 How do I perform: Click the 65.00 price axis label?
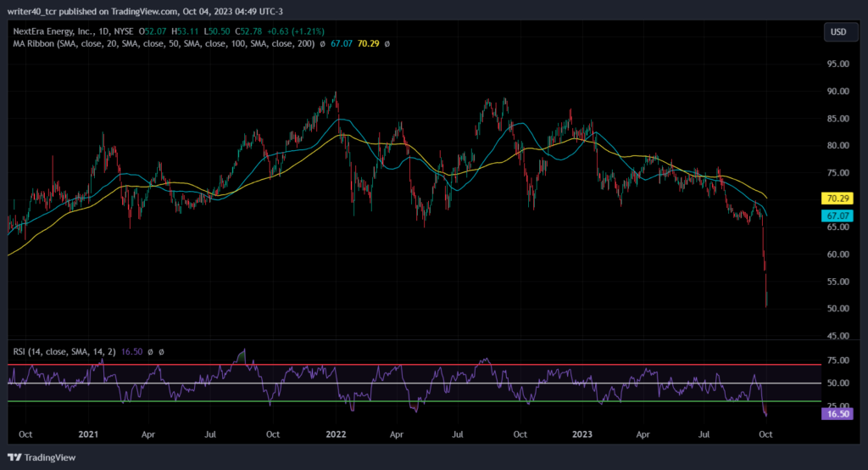(838, 227)
